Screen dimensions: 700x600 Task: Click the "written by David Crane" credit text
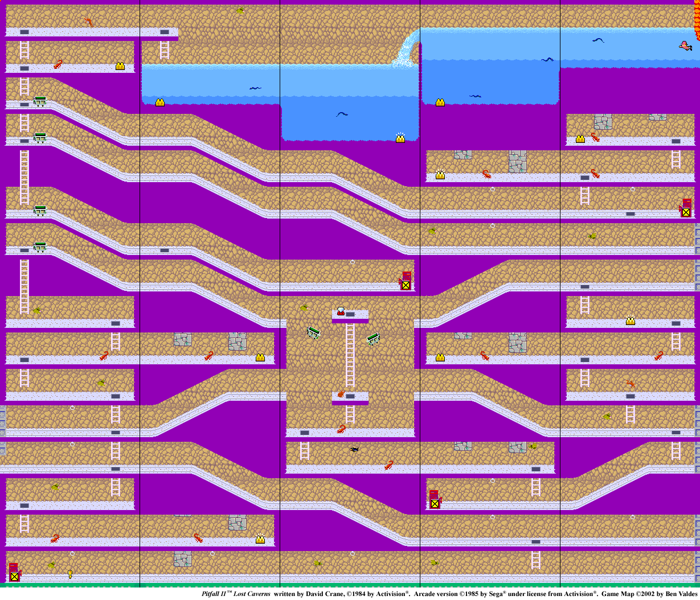(x=309, y=594)
